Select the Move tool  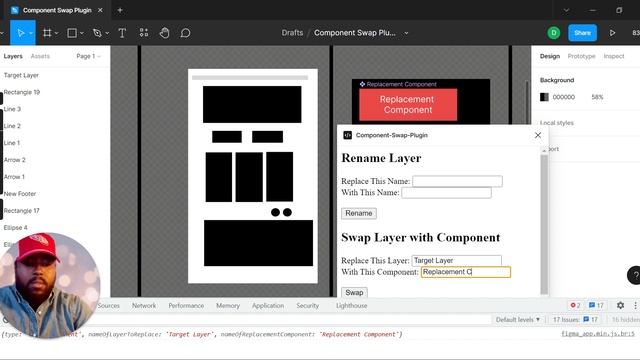[20, 33]
